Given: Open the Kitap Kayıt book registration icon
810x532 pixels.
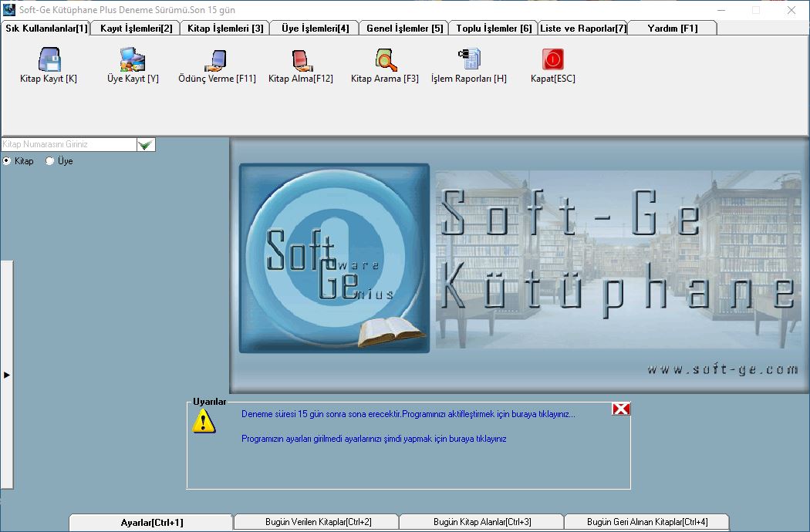Looking at the screenshot, I should (49, 59).
